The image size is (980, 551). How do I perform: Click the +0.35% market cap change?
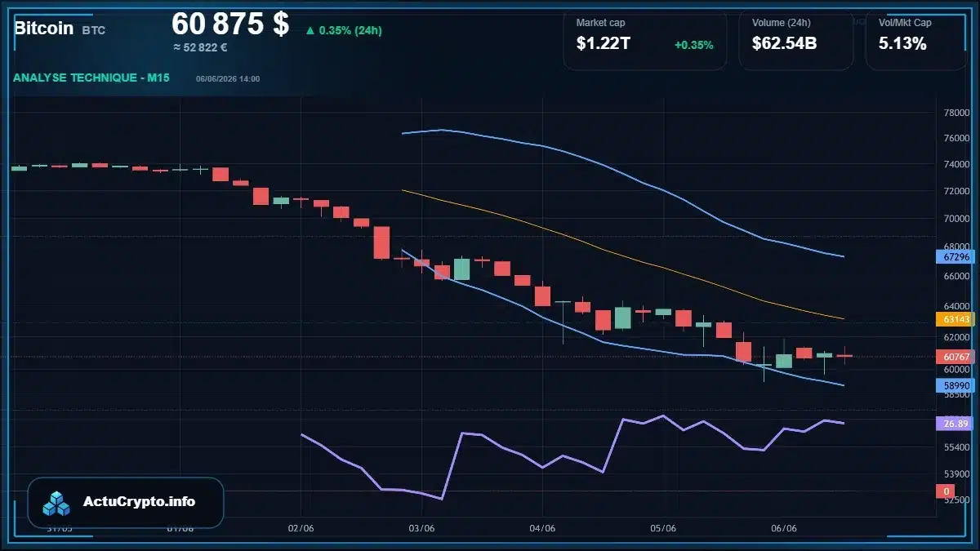tap(693, 45)
